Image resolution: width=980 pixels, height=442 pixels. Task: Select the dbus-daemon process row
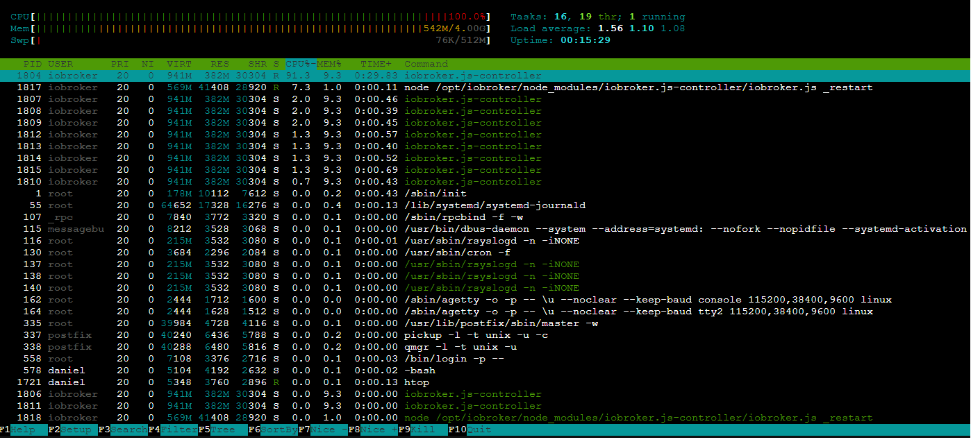tap(485, 229)
